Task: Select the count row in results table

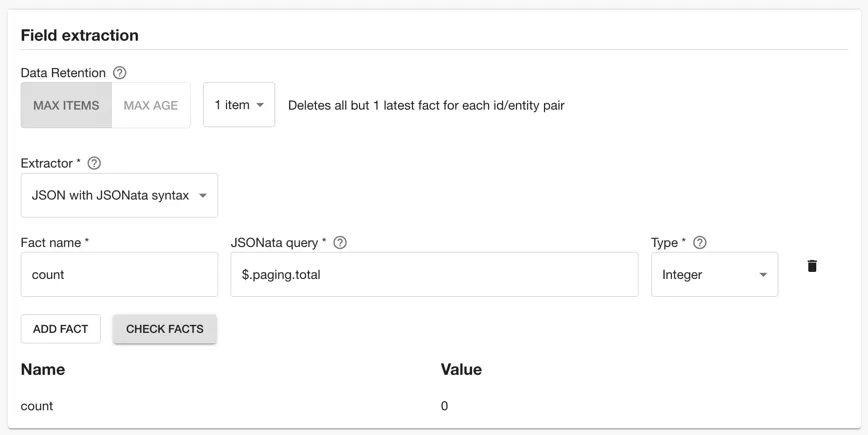Action: [x=37, y=406]
